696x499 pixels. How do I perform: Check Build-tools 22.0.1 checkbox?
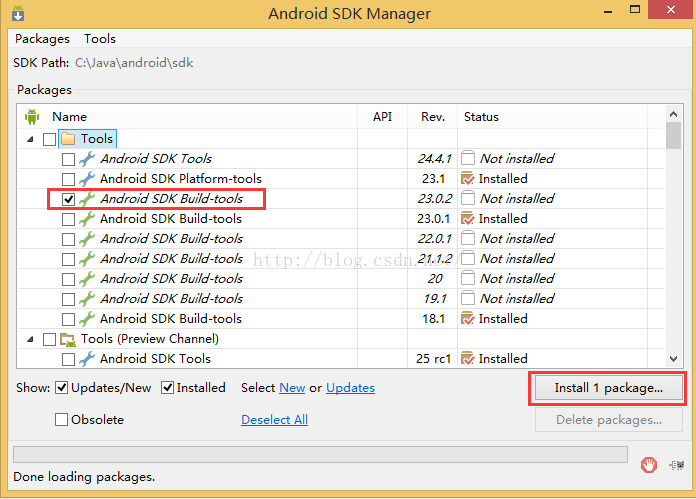point(68,239)
